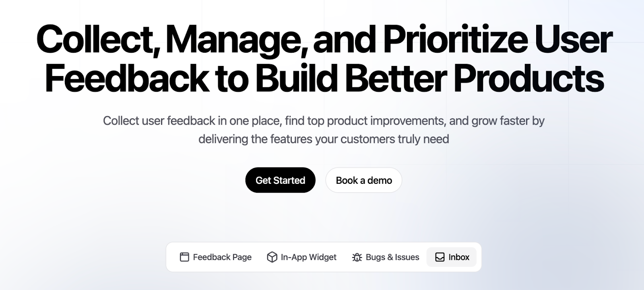The width and height of the screenshot is (644, 290).
Task: Click the headline word "Better"
Action: (x=396, y=78)
